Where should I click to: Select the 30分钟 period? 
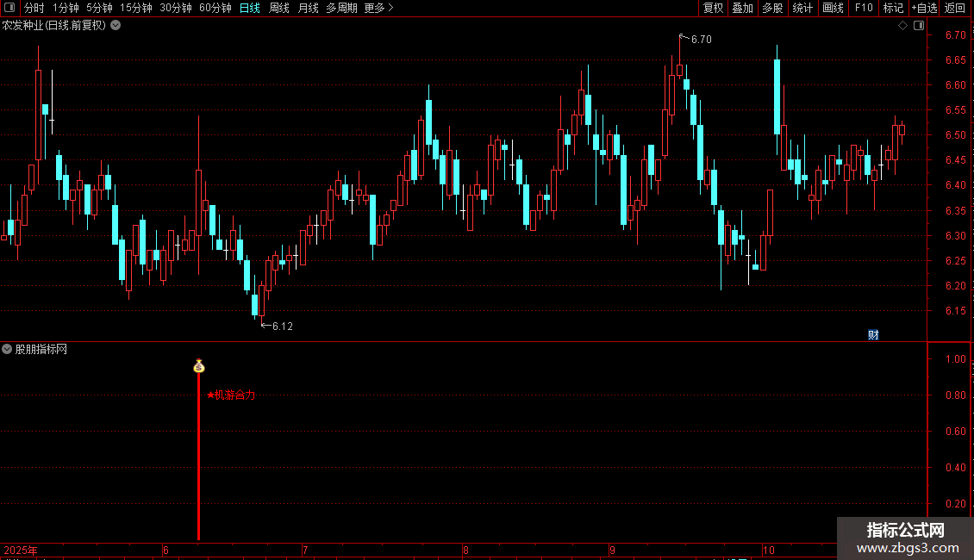(x=175, y=8)
